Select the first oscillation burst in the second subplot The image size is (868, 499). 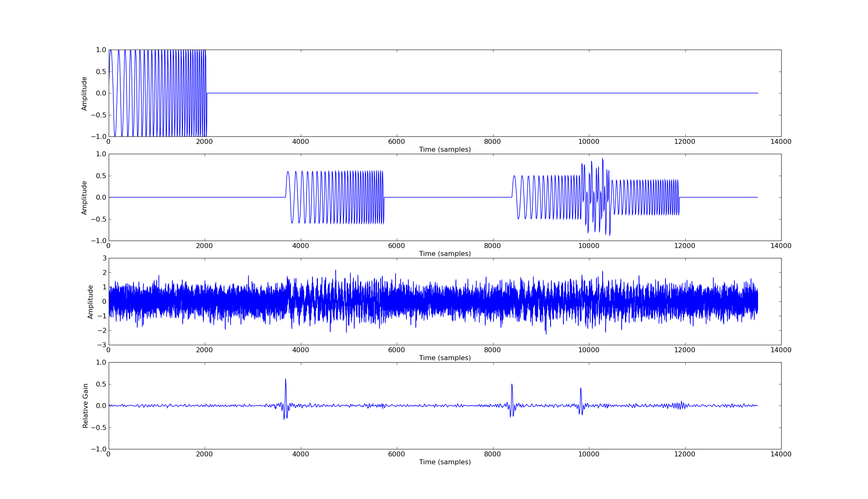[335, 197]
